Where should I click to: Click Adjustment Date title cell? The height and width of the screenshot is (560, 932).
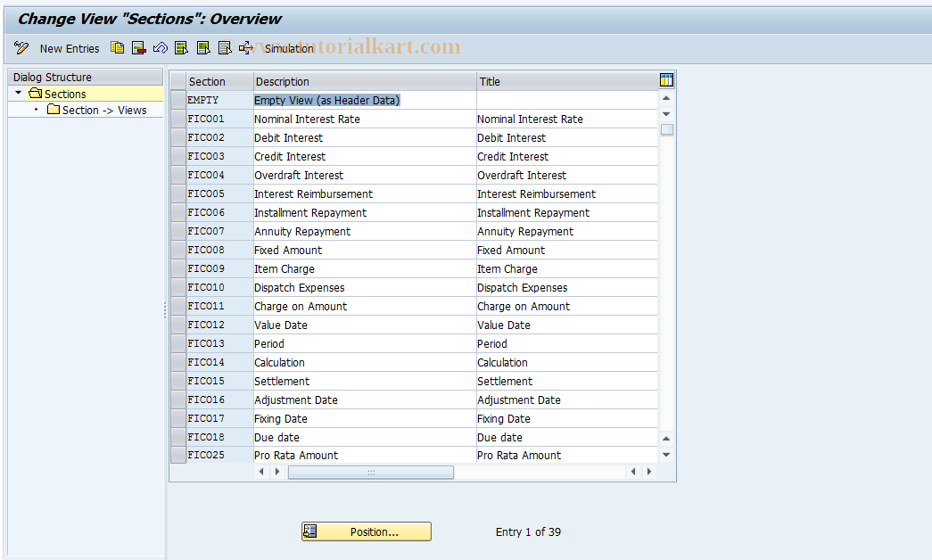[x=567, y=399]
